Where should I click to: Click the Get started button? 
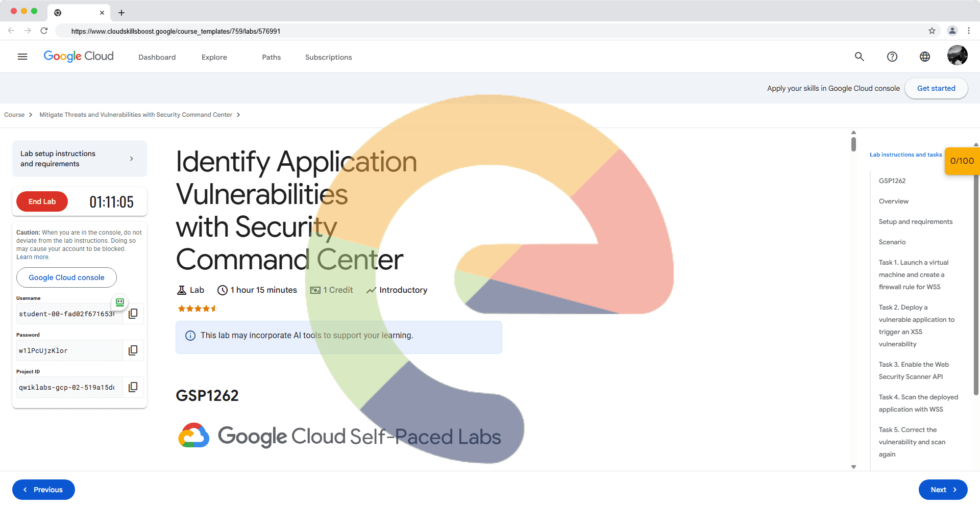(936, 88)
